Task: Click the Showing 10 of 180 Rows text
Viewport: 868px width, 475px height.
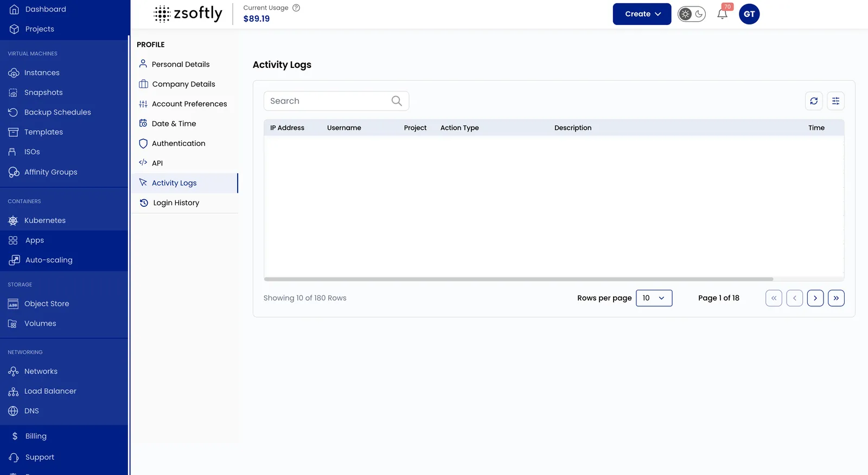Action: [x=305, y=298]
